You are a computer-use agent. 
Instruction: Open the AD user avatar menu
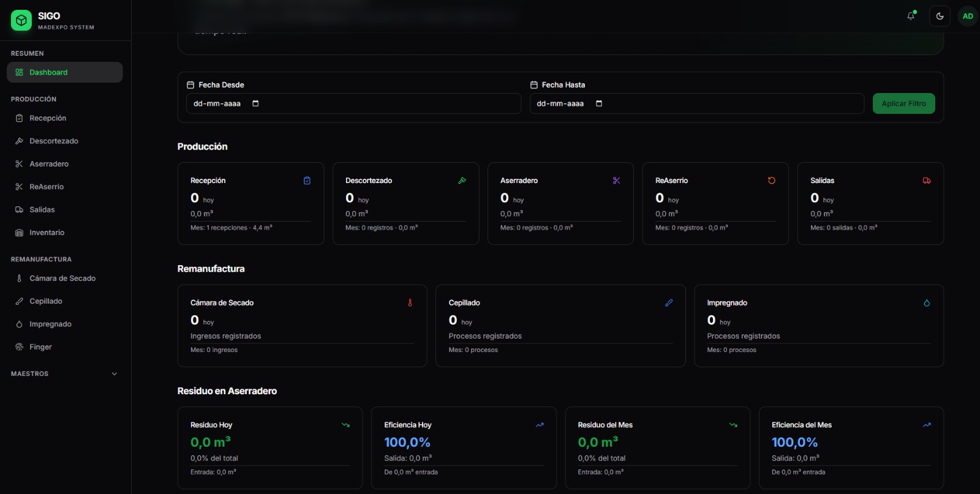pyautogui.click(x=968, y=16)
